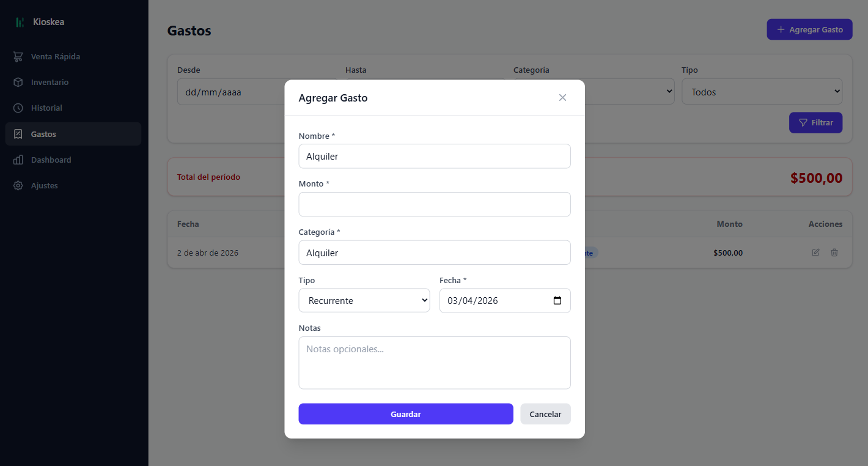Click the Historial clock icon
This screenshot has height=466, width=868.
tap(18, 108)
